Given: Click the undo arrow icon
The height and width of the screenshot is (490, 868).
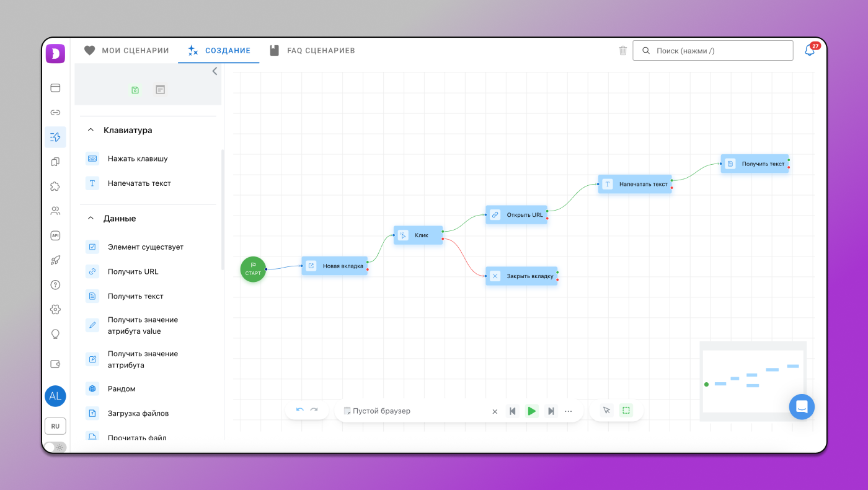Looking at the screenshot, I should click(300, 410).
